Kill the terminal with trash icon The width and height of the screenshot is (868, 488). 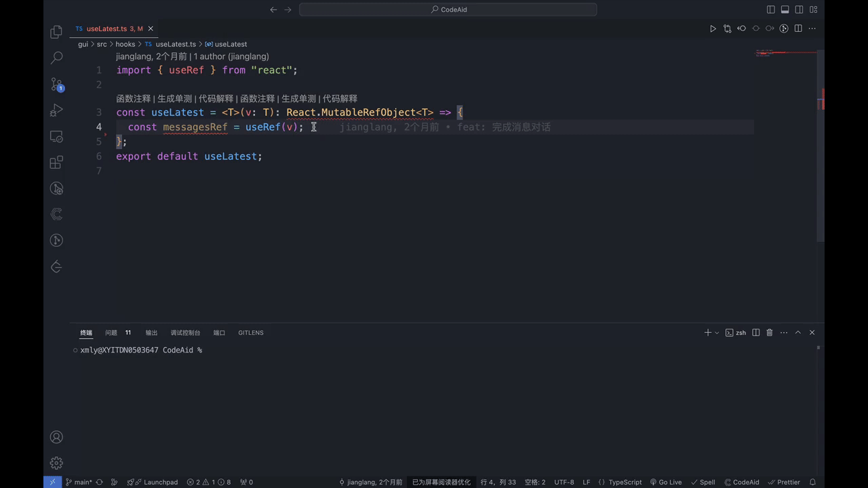[x=770, y=333]
